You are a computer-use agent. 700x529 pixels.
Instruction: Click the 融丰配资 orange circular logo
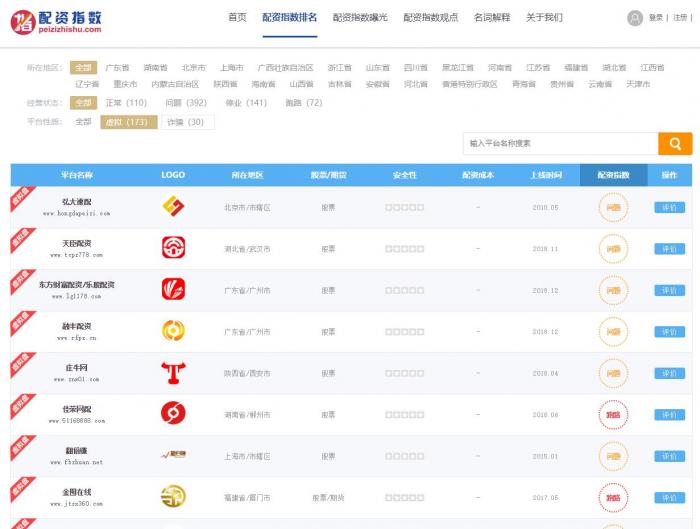(x=173, y=331)
